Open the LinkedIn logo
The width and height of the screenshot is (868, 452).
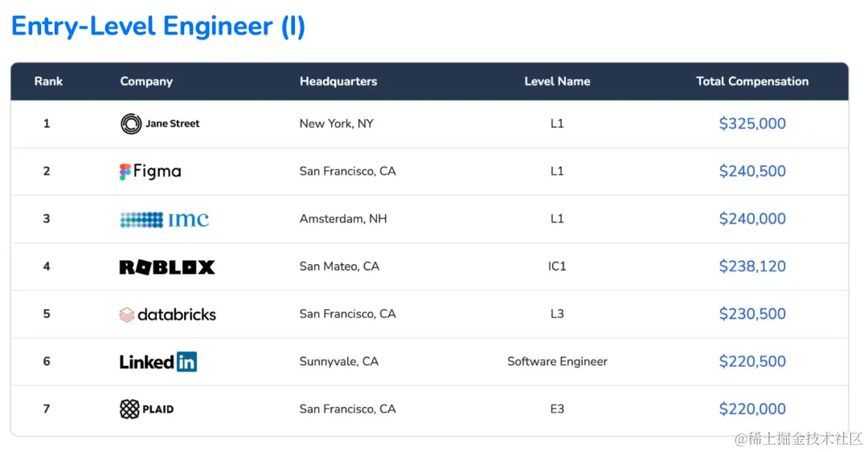click(x=158, y=362)
